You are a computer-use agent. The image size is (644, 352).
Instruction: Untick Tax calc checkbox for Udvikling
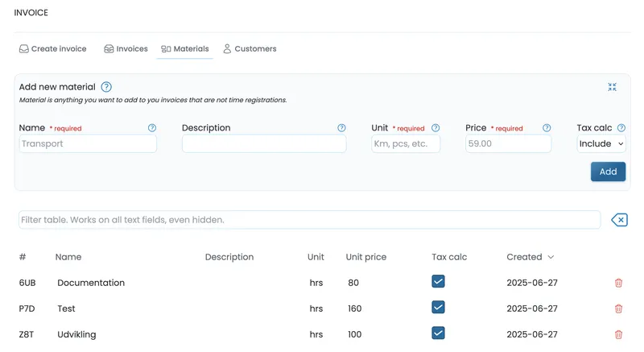[x=438, y=333]
